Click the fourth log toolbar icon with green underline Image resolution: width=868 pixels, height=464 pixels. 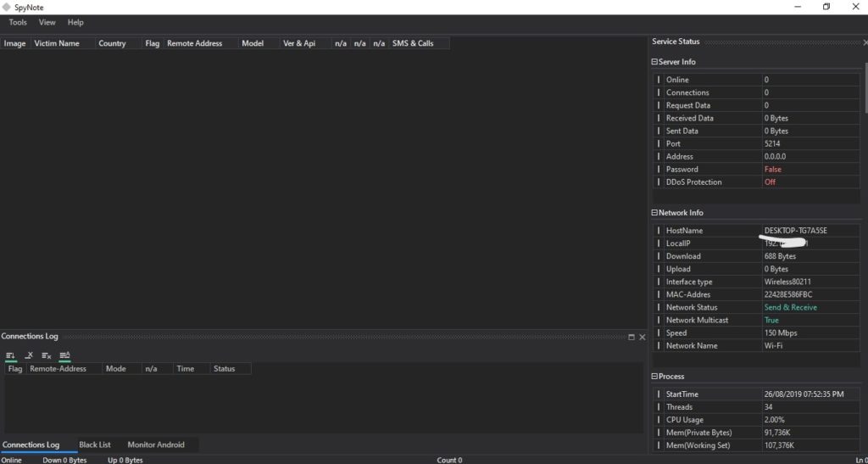[x=64, y=355]
